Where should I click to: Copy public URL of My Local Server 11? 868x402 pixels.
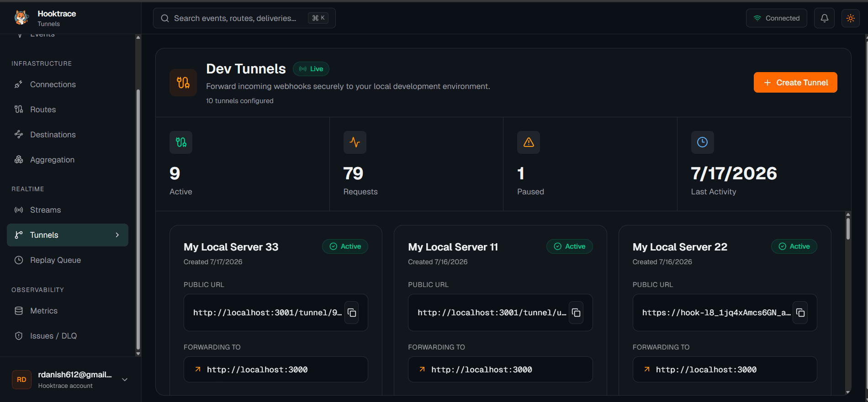click(576, 313)
